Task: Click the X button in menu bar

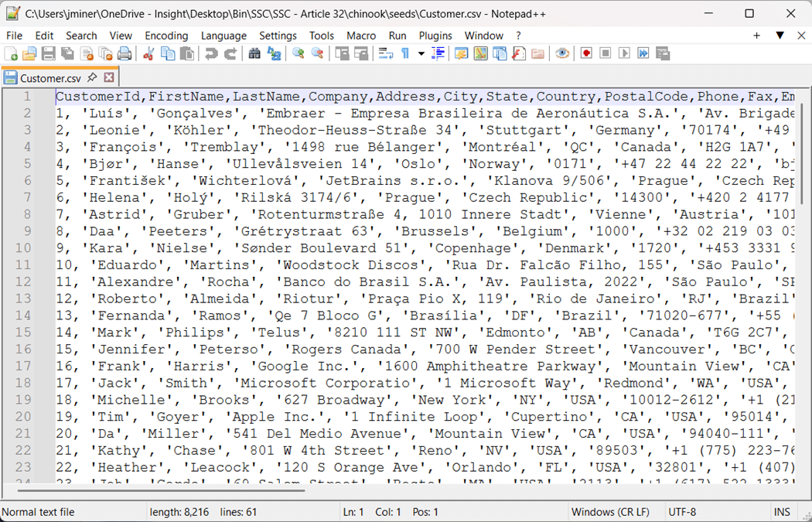Action: coord(801,36)
